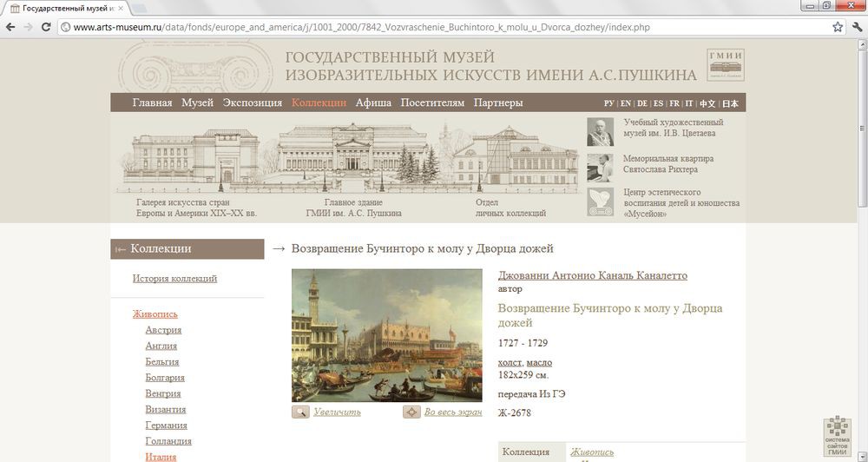Switch language to Chinese 中文
The height and width of the screenshot is (462, 868).
coord(707,103)
